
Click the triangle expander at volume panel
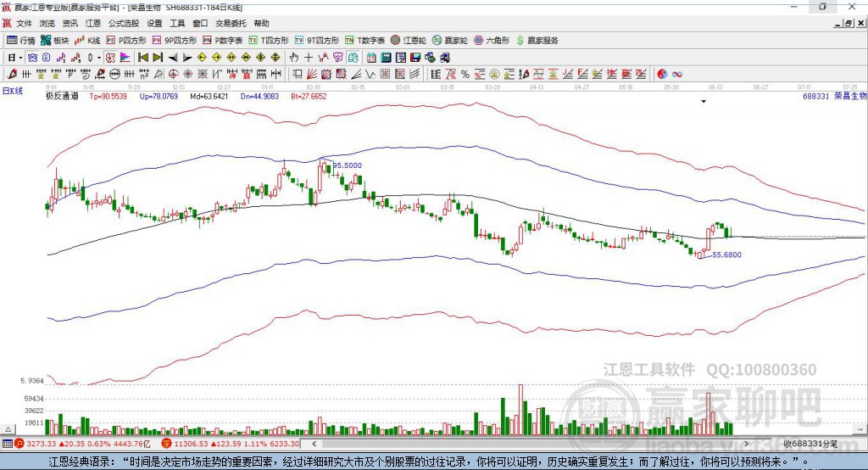tap(8, 429)
